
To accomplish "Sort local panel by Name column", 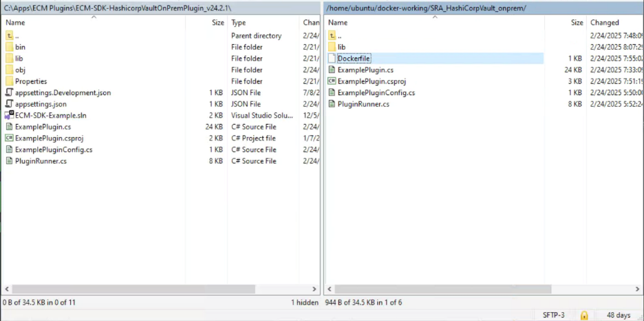I will pos(94,22).
